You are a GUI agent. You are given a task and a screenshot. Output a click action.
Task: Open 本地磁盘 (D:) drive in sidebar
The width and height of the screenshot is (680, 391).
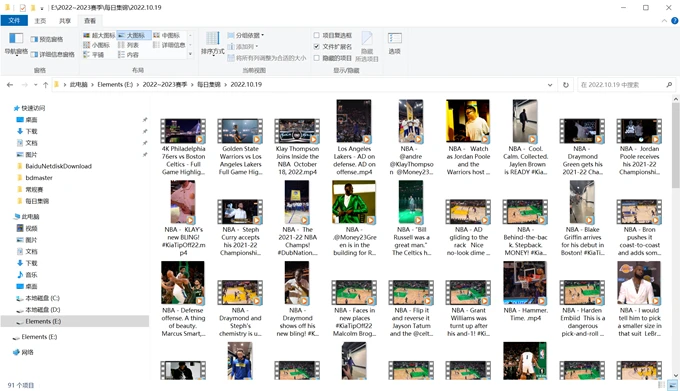pyautogui.click(x=42, y=310)
